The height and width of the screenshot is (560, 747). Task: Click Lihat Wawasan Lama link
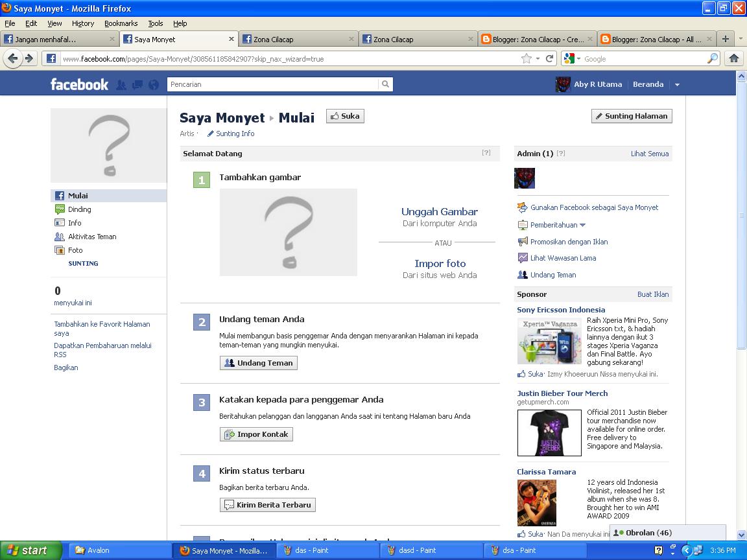pyautogui.click(x=563, y=257)
